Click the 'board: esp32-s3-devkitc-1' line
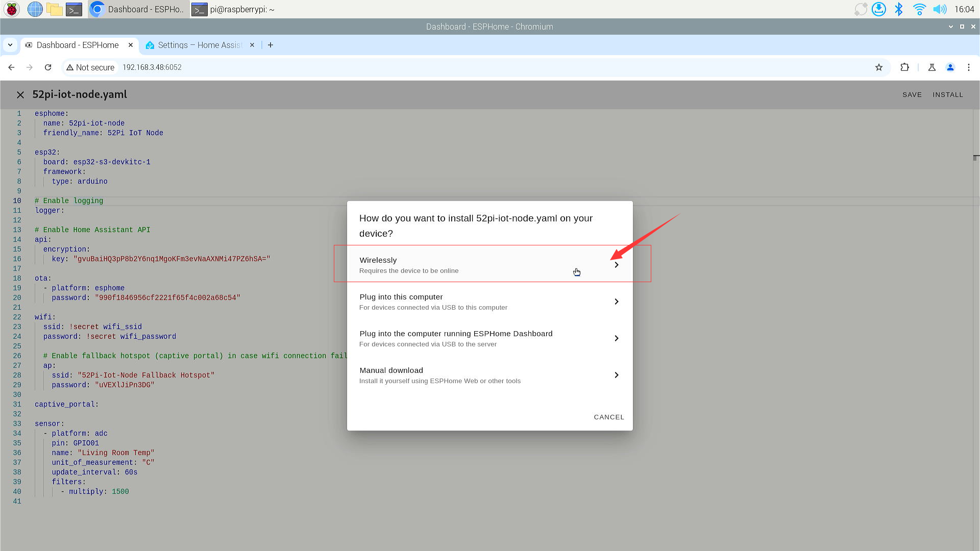 point(96,162)
